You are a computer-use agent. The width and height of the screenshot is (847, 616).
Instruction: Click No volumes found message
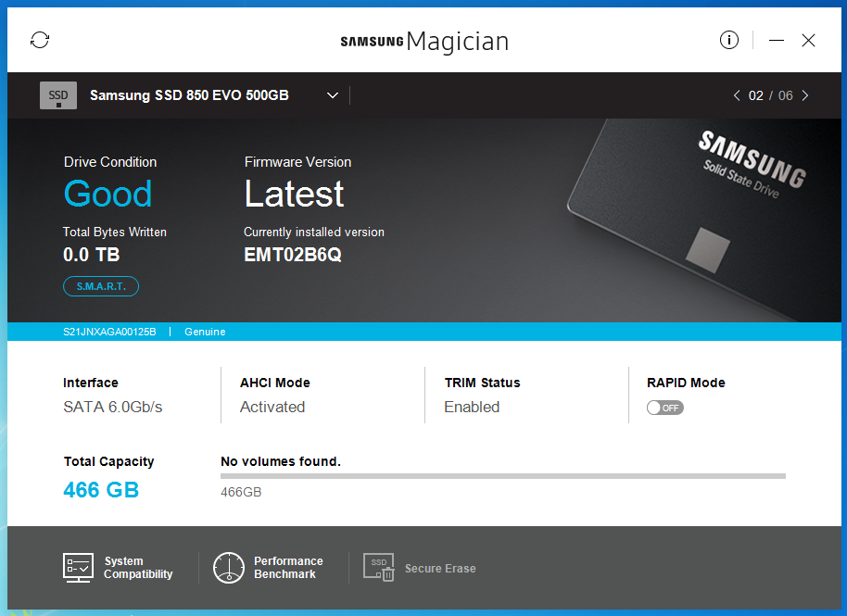(x=281, y=461)
